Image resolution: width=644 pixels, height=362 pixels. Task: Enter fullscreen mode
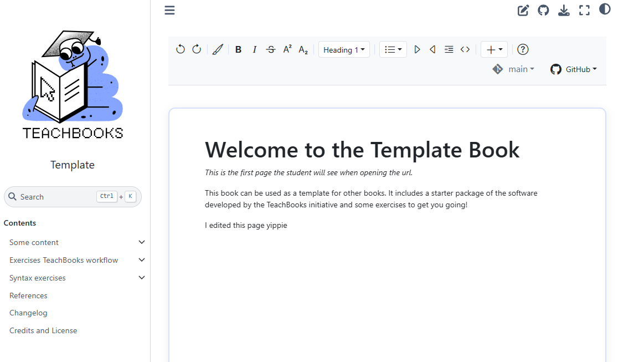point(584,10)
